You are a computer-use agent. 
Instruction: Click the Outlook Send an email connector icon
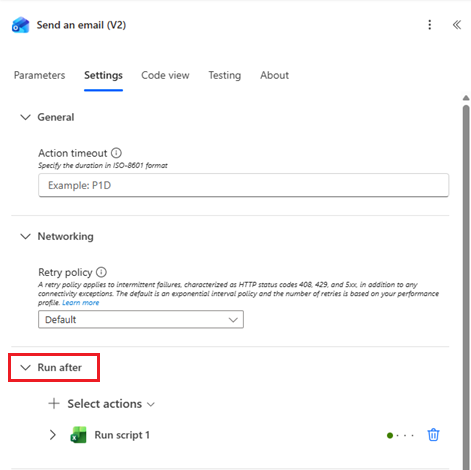coord(20,25)
